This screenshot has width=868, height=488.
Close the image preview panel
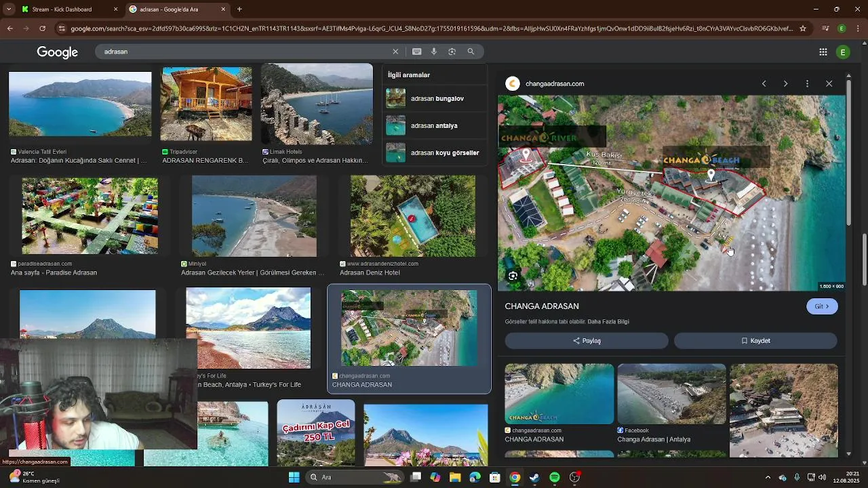(829, 83)
